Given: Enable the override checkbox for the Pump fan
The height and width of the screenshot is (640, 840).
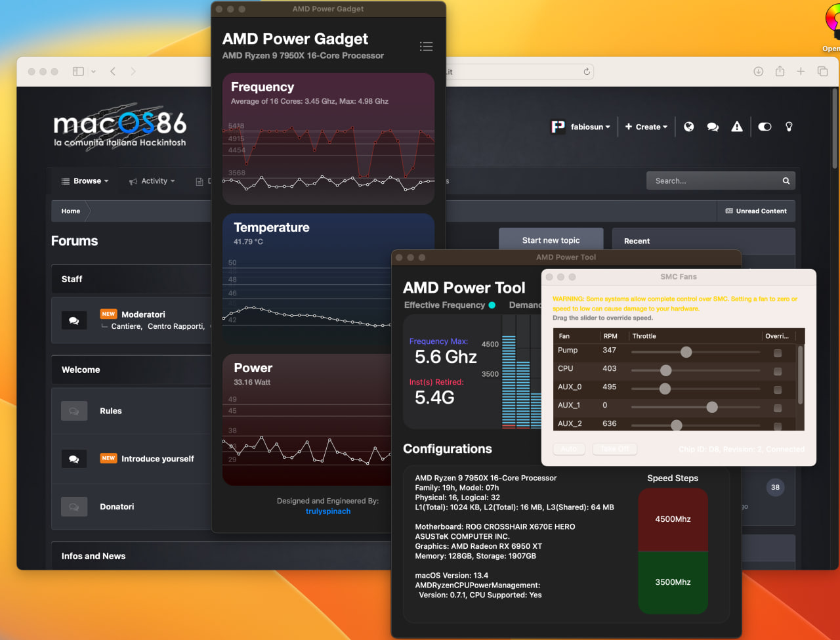Looking at the screenshot, I should coord(778,352).
